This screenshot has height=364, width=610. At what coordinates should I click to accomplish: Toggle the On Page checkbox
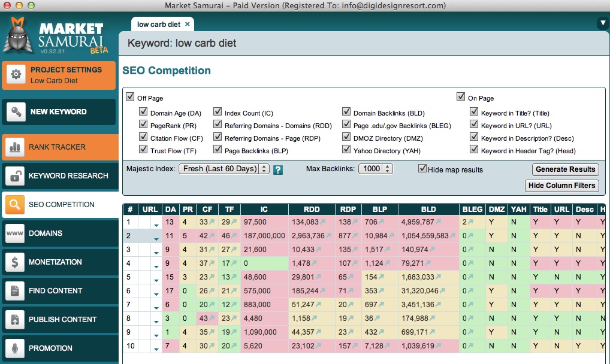pyautogui.click(x=461, y=96)
